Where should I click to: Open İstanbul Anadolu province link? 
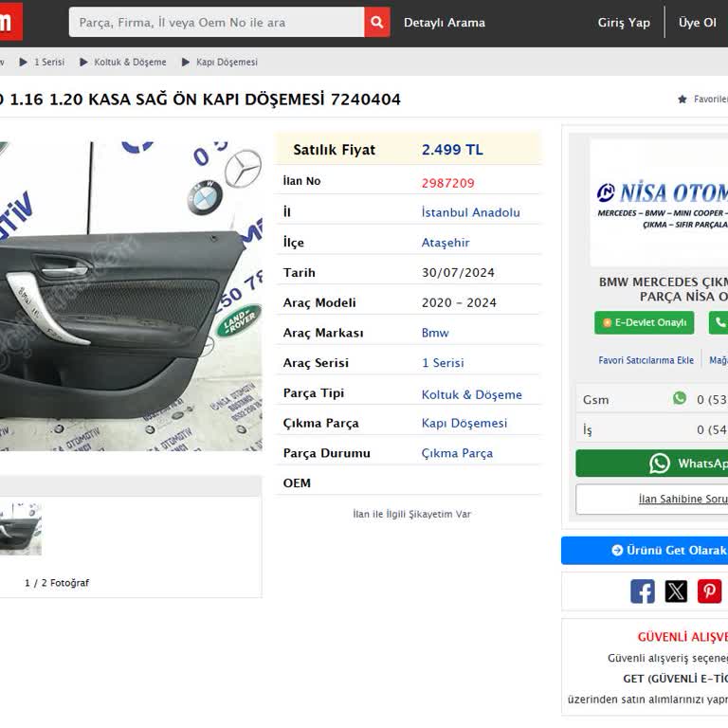click(471, 212)
